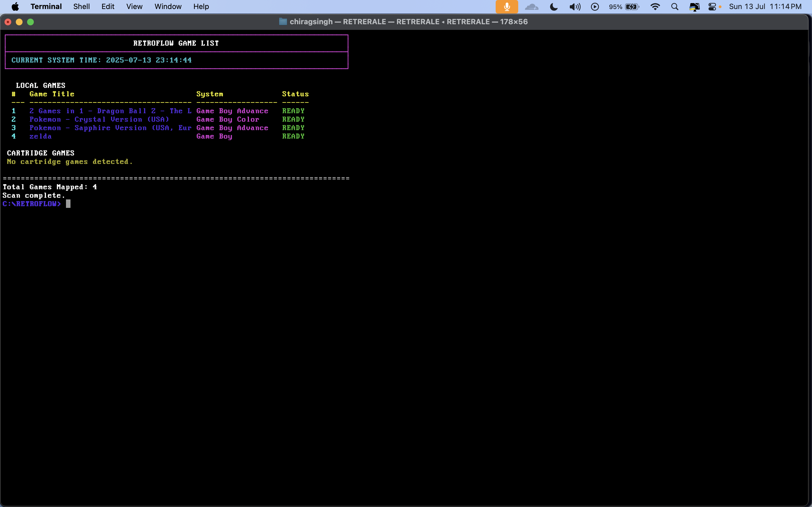This screenshot has width=812, height=507.
Task: Click the Now Playing play icon
Action: coord(595,7)
